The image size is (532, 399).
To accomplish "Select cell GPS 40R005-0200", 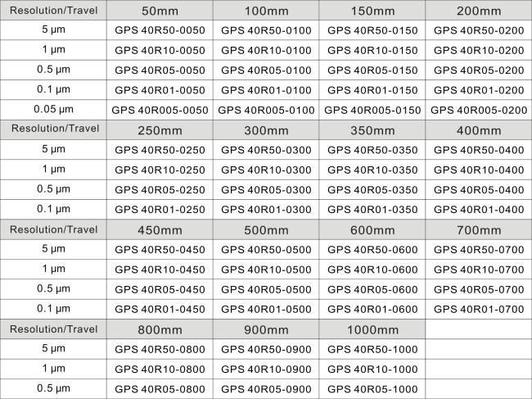I will click(x=479, y=110).
